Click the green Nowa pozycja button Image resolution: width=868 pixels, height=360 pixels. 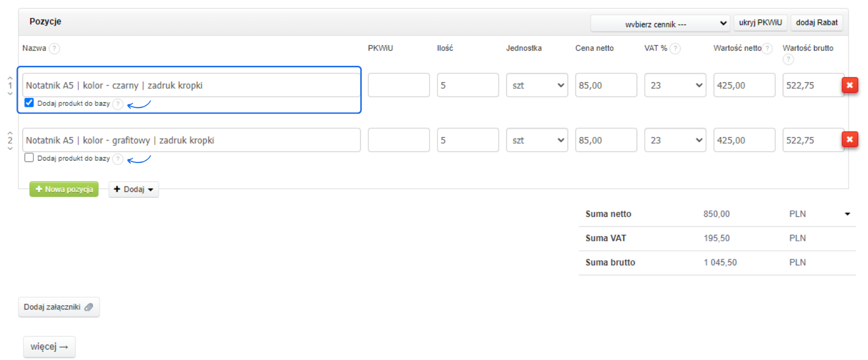pos(64,189)
